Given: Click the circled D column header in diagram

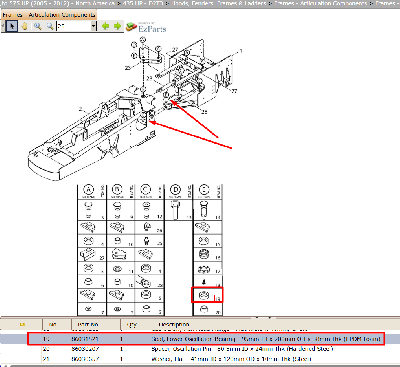Looking at the screenshot, I should pyautogui.click(x=175, y=190).
